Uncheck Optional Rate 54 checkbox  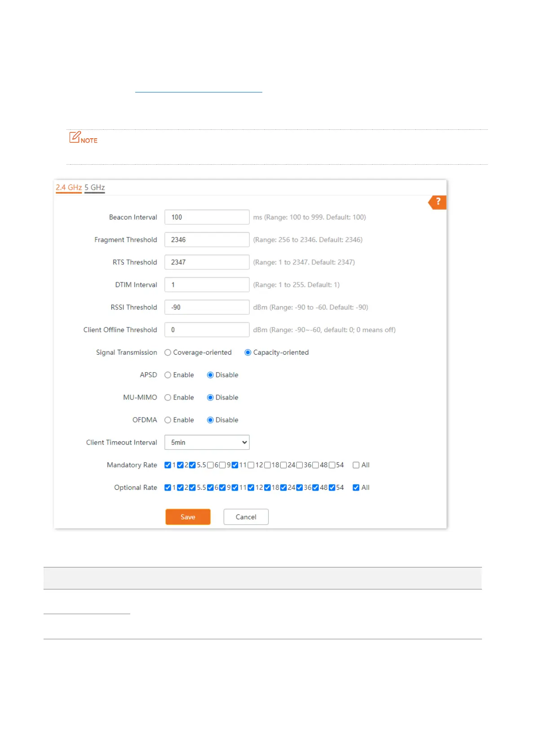click(x=332, y=488)
